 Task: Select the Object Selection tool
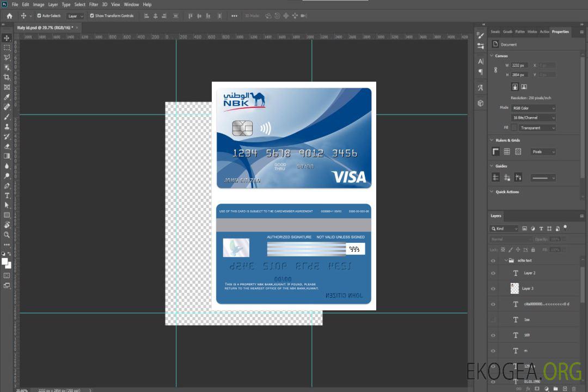[x=7, y=67]
